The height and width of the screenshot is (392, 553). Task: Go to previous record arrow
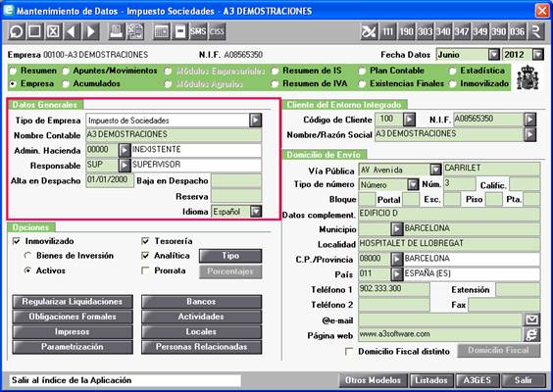tap(72, 31)
